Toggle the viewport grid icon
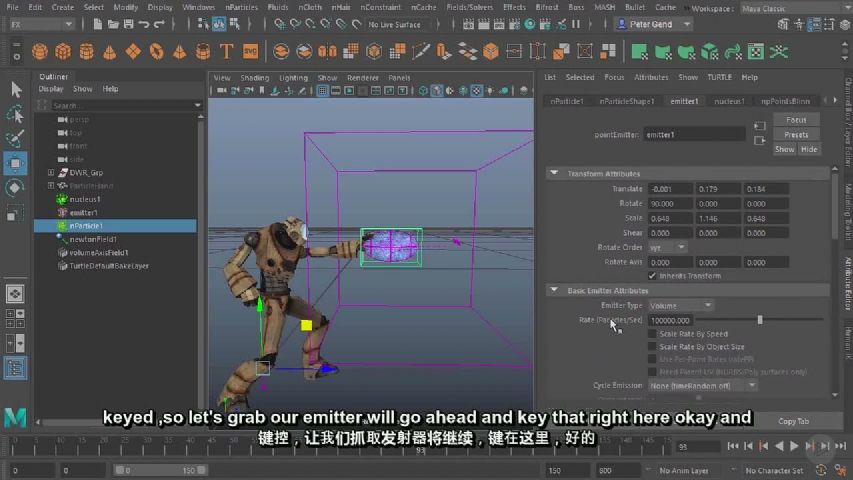853x480 pixels. (x=323, y=91)
